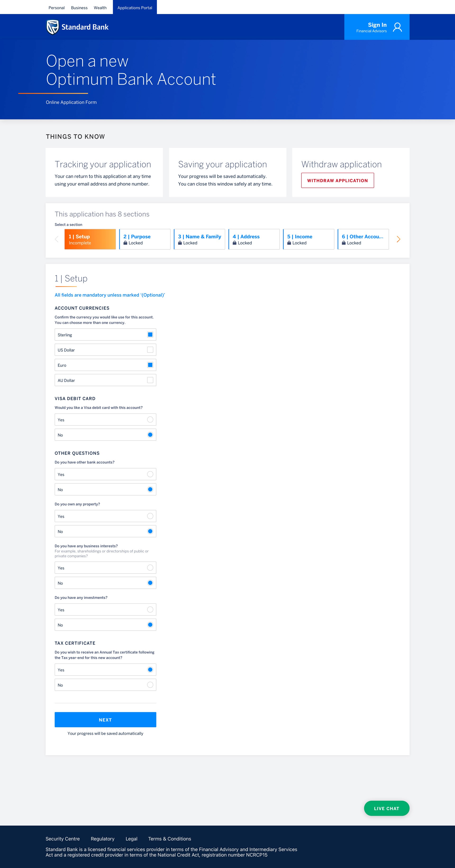Open the Security Centre footer link
The height and width of the screenshot is (868, 455).
[x=63, y=839]
